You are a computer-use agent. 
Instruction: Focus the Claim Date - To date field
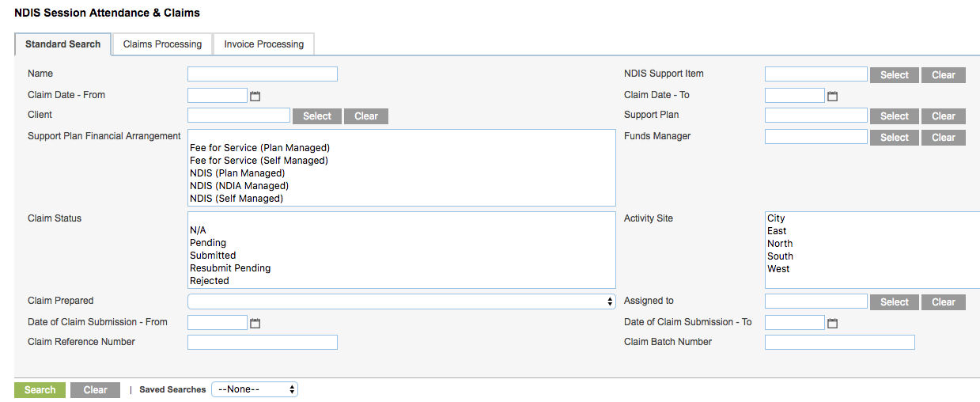795,95
